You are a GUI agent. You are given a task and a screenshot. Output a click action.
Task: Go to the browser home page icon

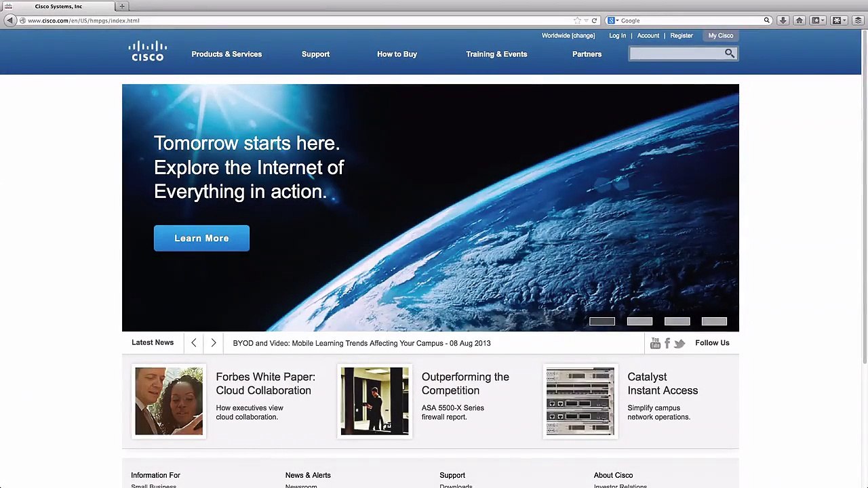(799, 20)
